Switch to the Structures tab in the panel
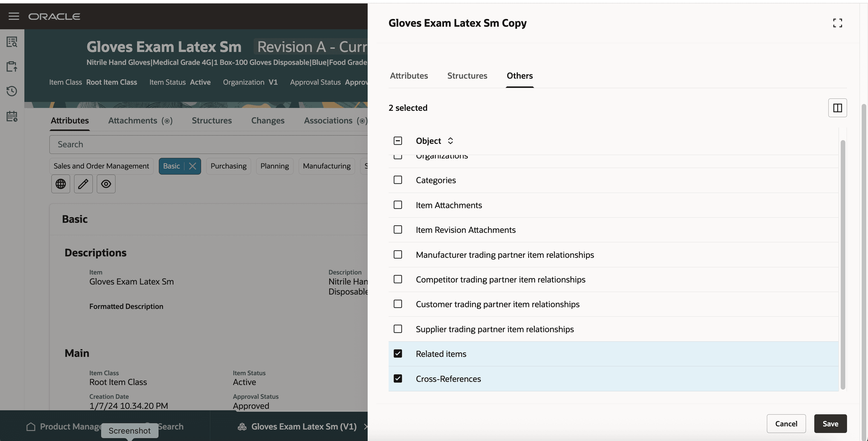The height and width of the screenshot is (441, 868). pyautogui.click(x=467, y=76)
